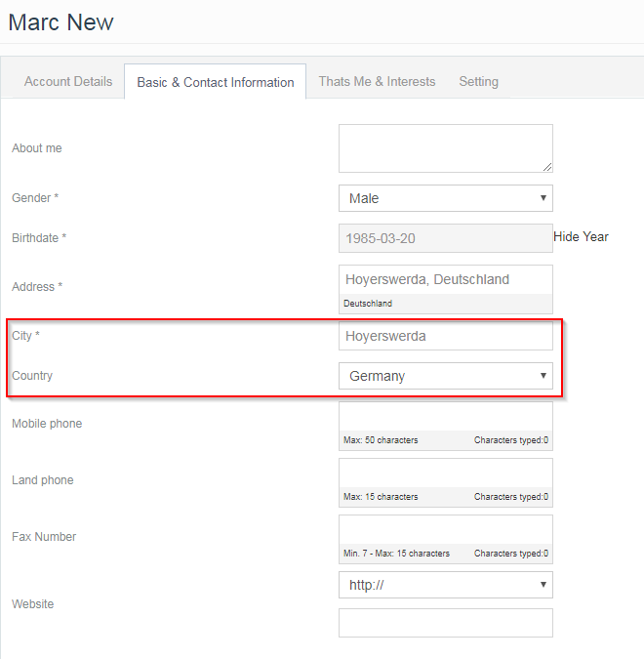Screen dimensions: 644x659
Task: Click the City field containing Hoyerswerda
Action: (446, 336)
